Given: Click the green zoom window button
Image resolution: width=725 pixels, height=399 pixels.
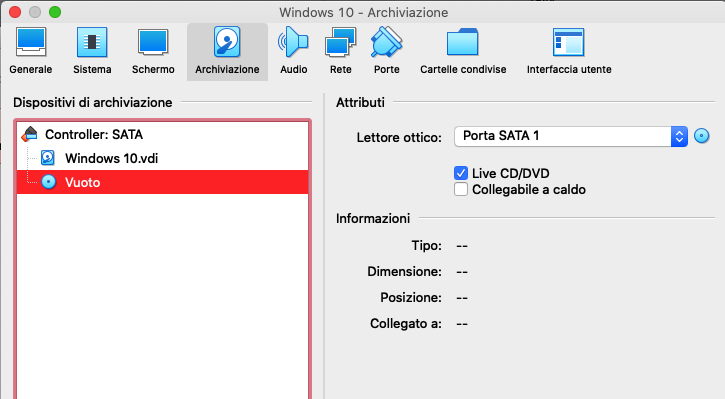Looking at the screenshot, I should [55, 12].
